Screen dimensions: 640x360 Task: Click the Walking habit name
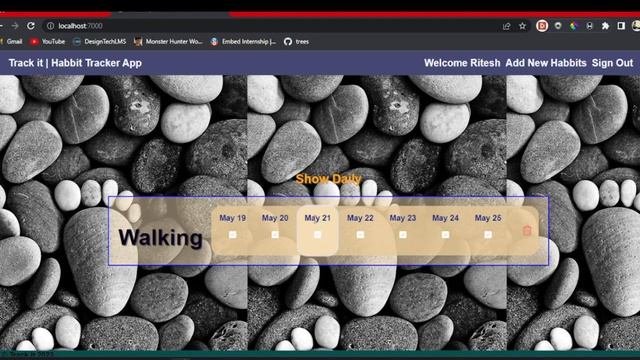160,238
